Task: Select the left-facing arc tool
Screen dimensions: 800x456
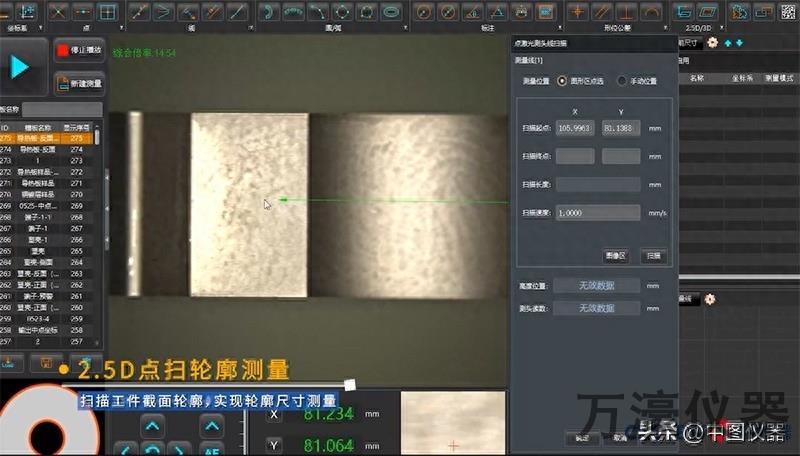Action: [x=267, y=12]
